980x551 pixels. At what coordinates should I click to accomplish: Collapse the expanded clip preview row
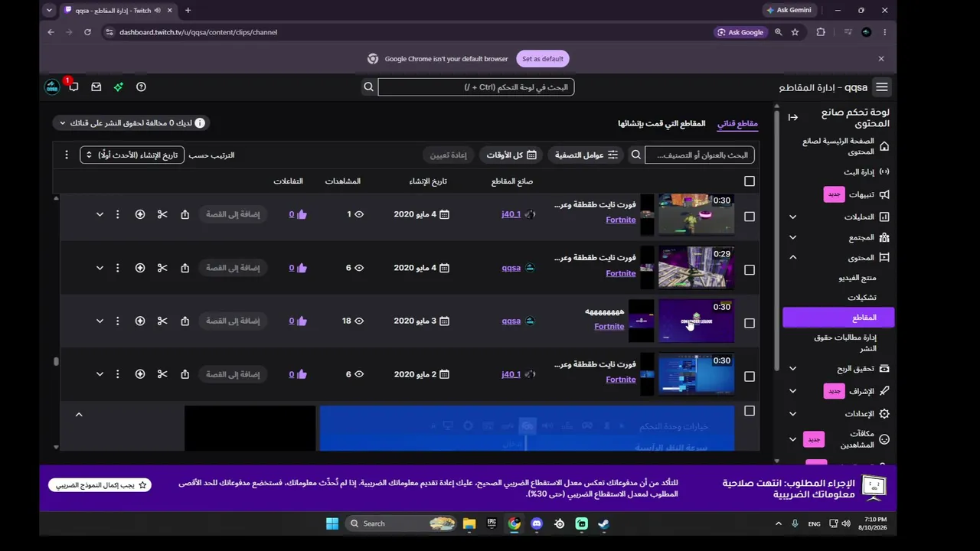pos(79,415)
